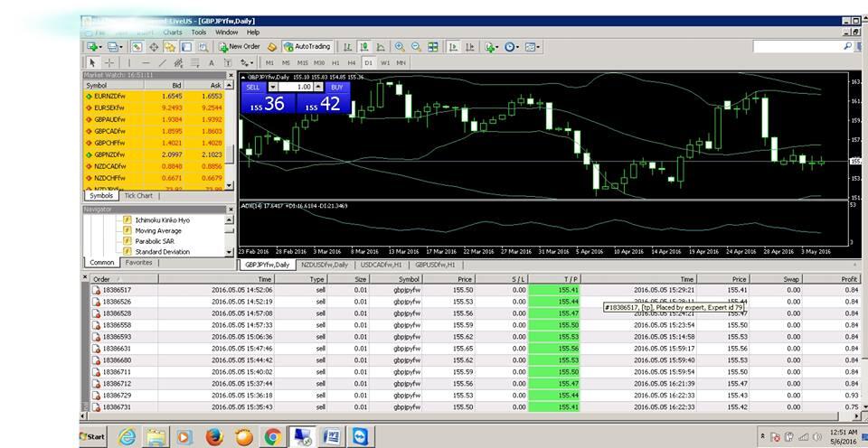This screenshot has height=448, width=868.
Task: Switch chart to candlesticks style
Action: tap(364, 47)
